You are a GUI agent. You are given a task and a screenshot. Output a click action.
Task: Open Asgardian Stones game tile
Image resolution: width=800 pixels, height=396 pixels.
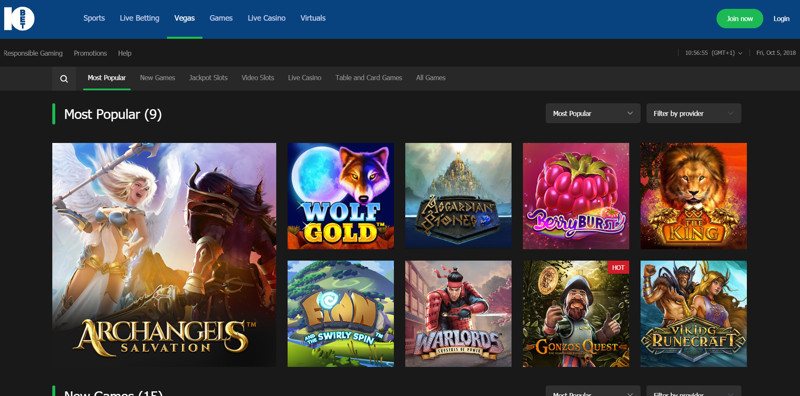[458, 196]
